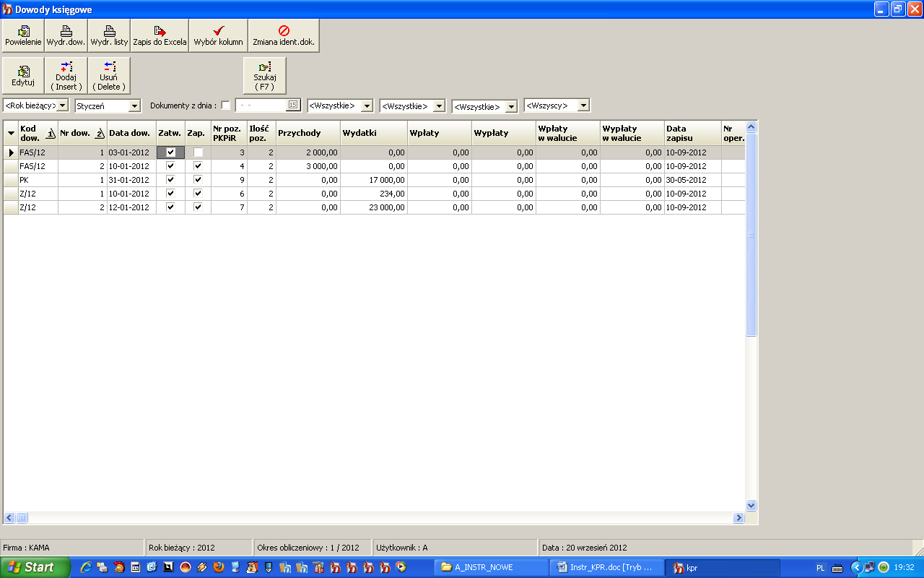The image size is (924, 578).
Task: Open the calendar picker in date field
Action: tap(293, 105)
